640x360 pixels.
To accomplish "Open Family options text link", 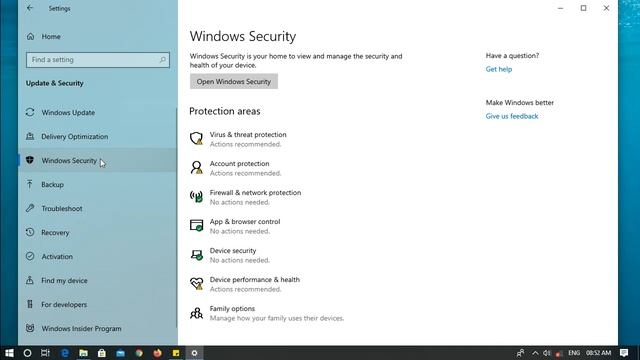I will [x=232, y=308].
